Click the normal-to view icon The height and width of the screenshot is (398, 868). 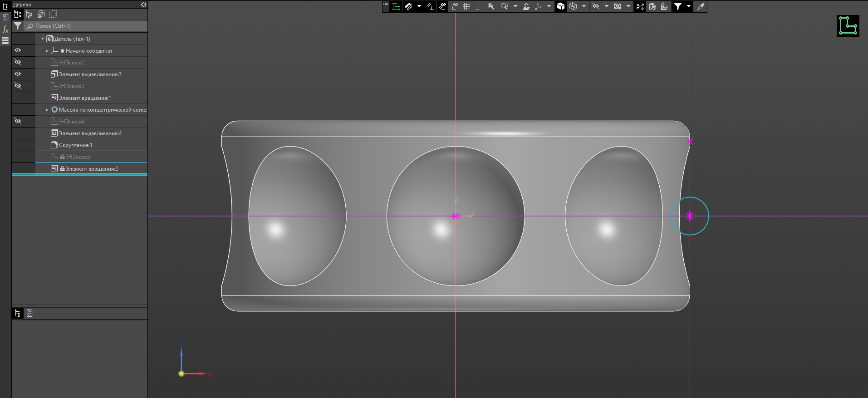coord(526,6)
